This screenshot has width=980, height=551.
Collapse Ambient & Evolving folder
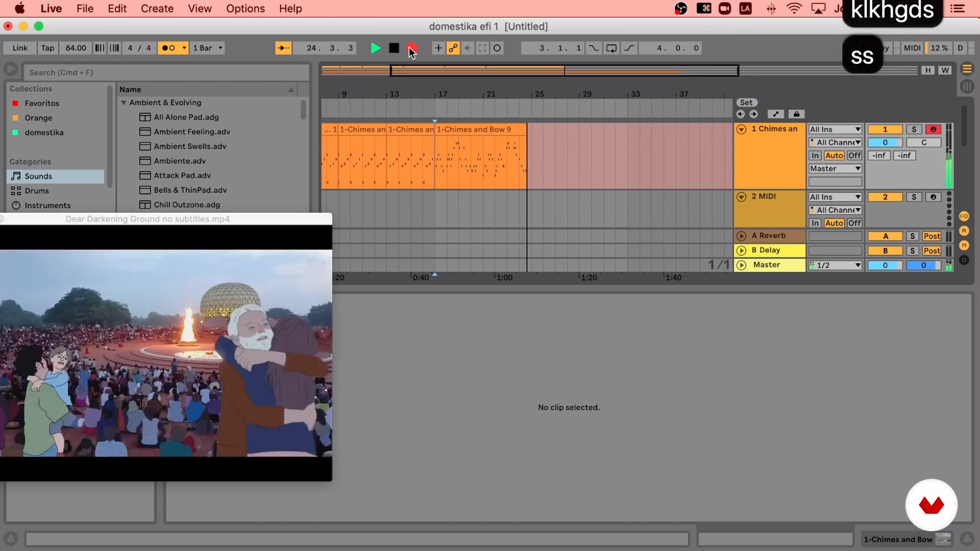point(124,103)
